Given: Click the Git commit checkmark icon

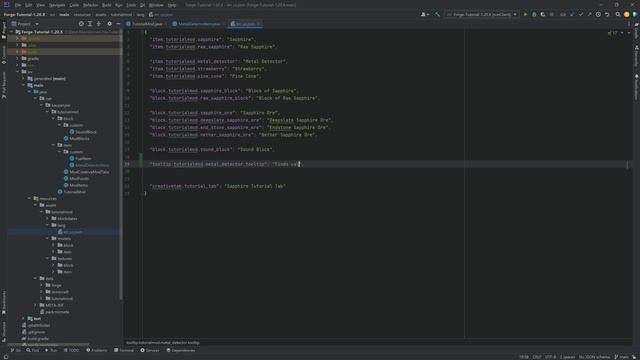Looking at the screenshot, I should coord(580,14).
